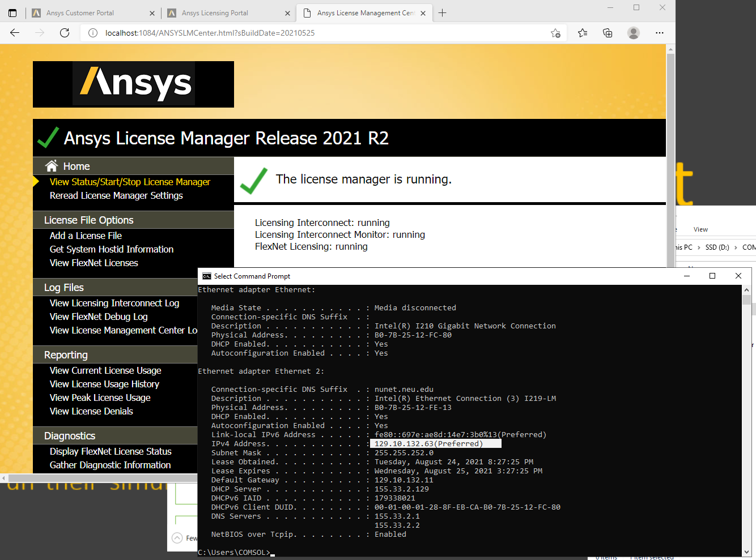Open View FlexNet Debug Log

99,317
